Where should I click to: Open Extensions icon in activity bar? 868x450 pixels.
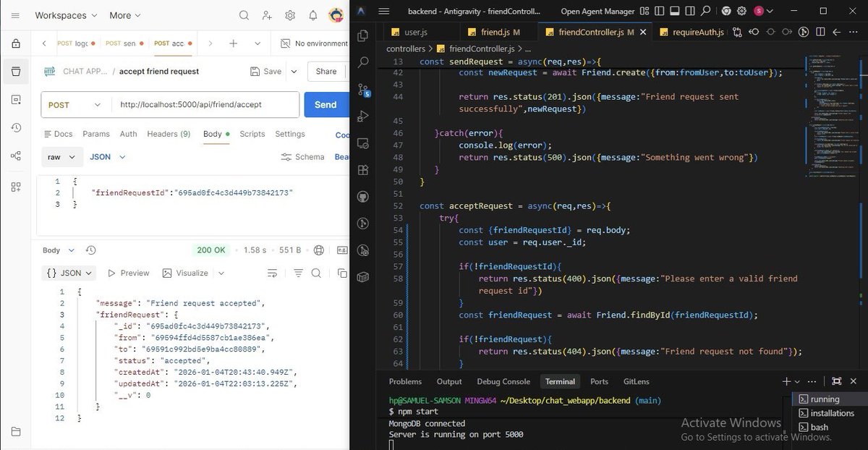pyautogui.click(x=363, y=170)
